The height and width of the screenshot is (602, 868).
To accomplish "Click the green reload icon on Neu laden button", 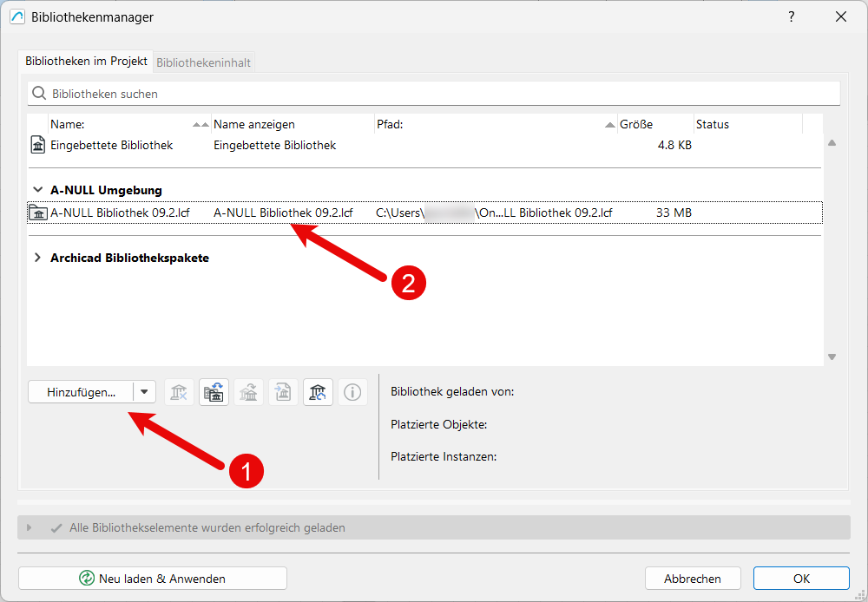I will pyautogui.click(x=87, y=579).
